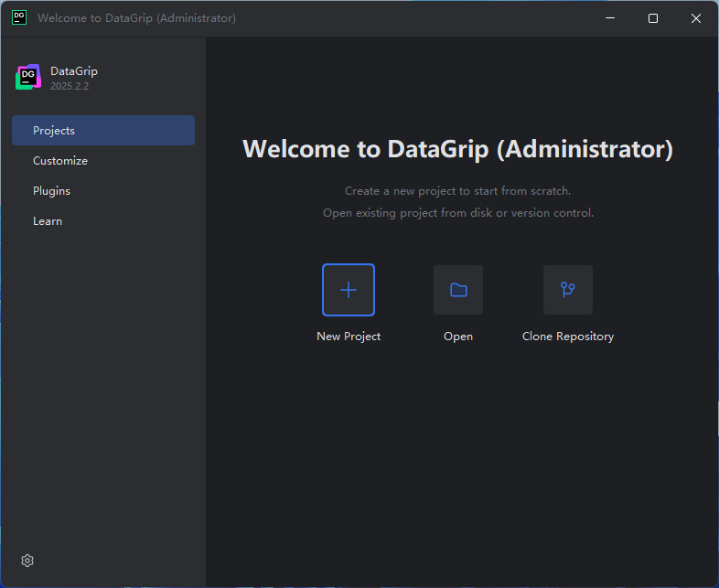The width and height of the screenshot is (719, 588).
Task: Click the DataGrip title bar app icon
Action: [x=19, y=18]
